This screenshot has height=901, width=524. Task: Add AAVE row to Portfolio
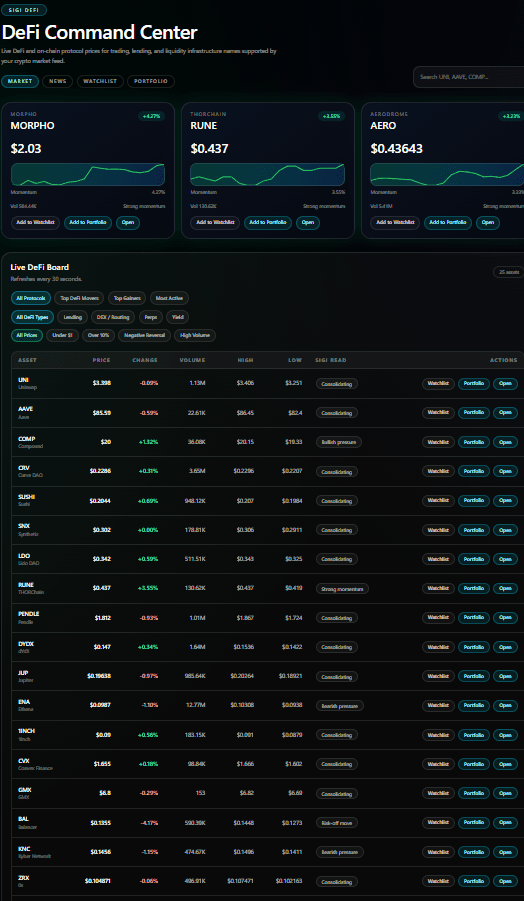tap(474, 413)
